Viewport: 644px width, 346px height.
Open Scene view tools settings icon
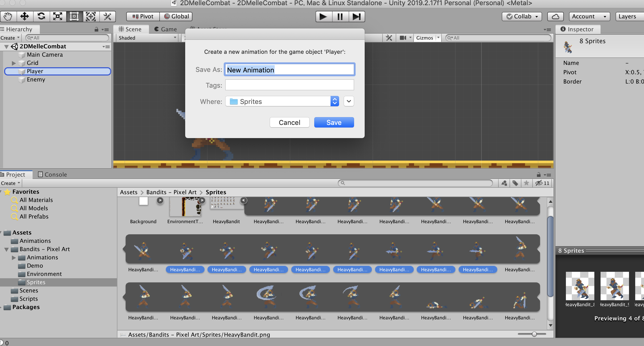coord(389,38)
